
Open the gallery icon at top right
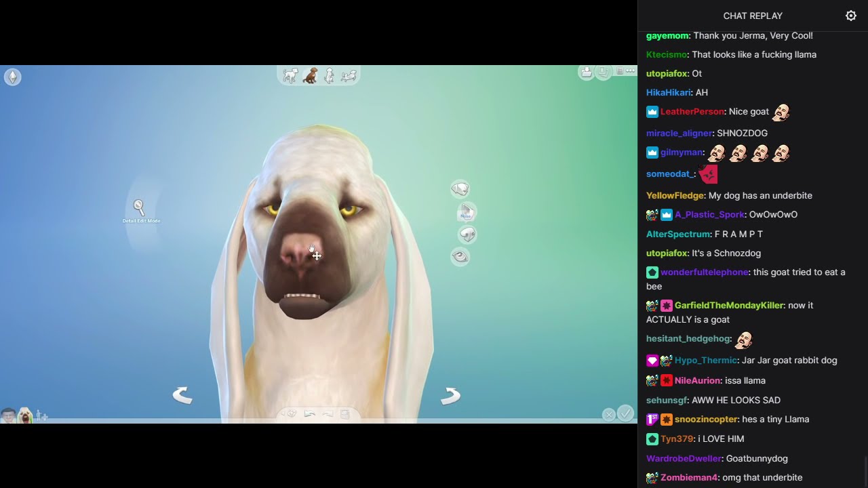[602, 71]
